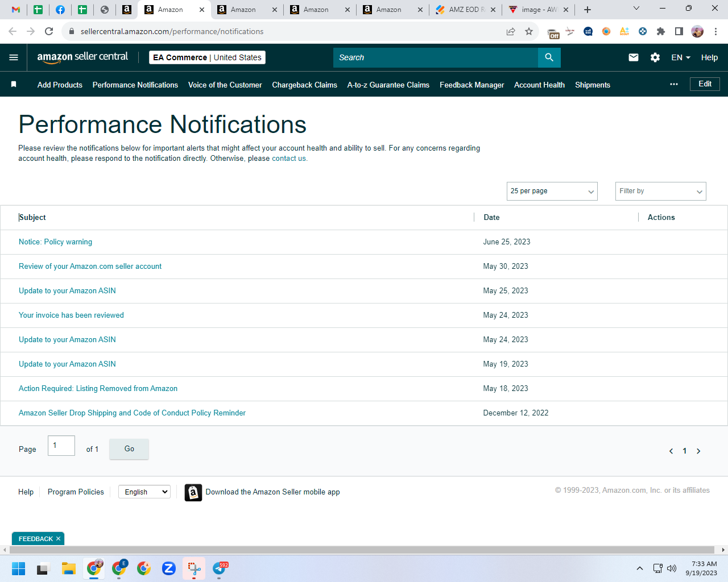Screen dimensions: 728x582
Task: Open the EA Commerce United States account switcher
Action: click(x=208, y=57)
